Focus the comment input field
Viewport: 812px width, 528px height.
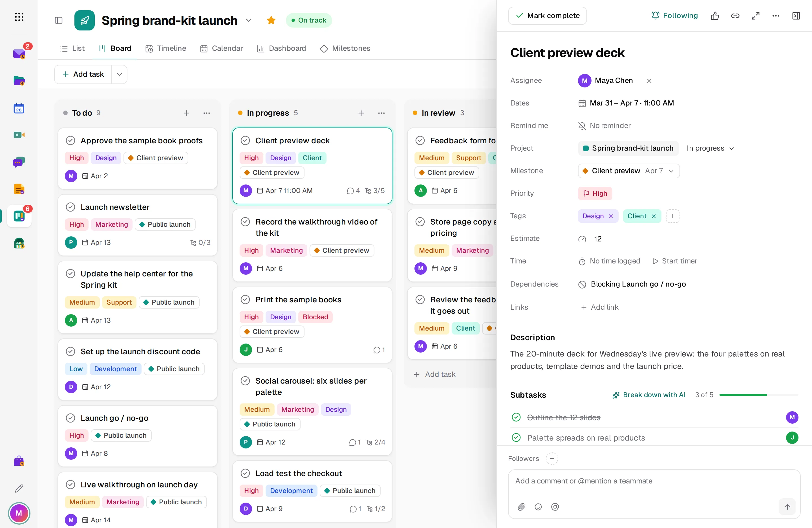(x=654, y=481)
